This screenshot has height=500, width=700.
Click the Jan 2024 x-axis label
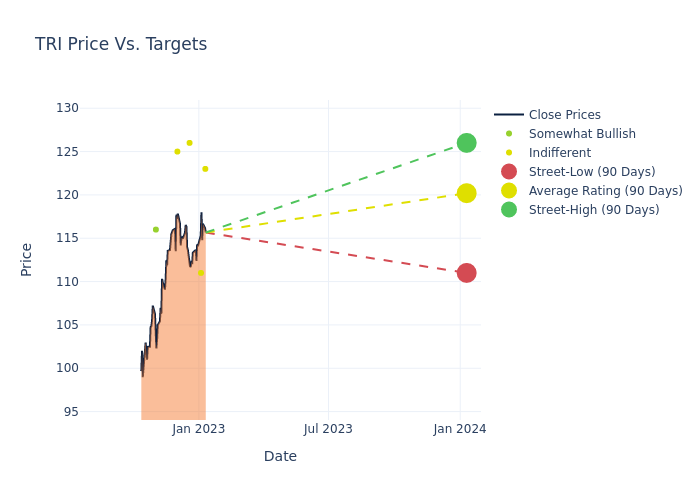(x=460, y=429)
